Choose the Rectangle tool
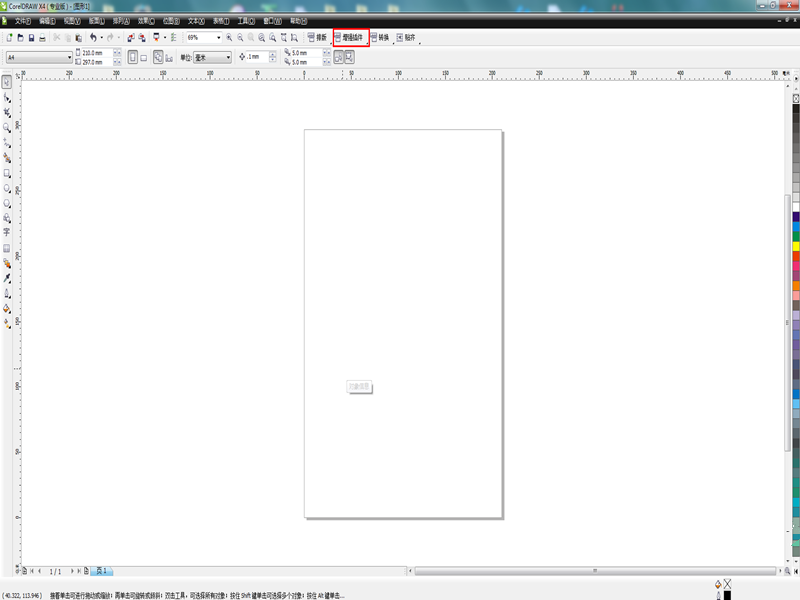800x600 pixels. click(x=7, y=173)
